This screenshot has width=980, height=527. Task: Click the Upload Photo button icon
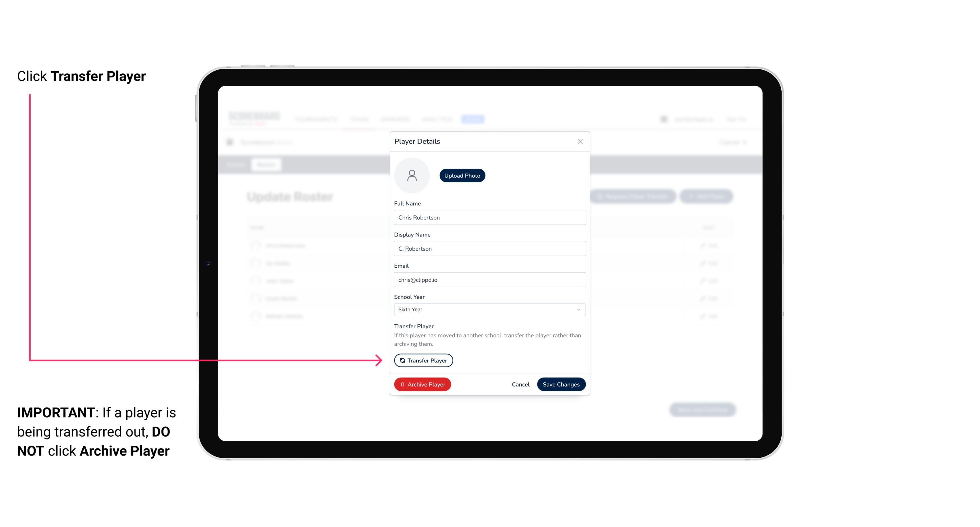tap(462, 175)
